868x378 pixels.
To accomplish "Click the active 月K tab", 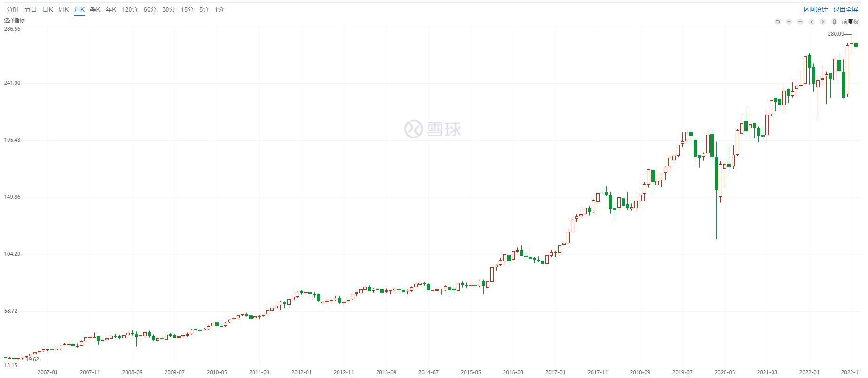I will 79,9.
